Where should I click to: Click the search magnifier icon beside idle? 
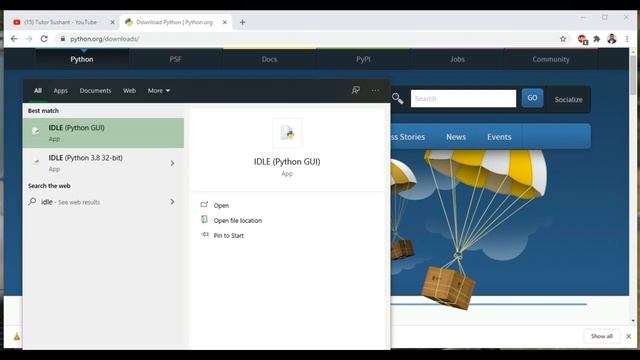(32, 201)
